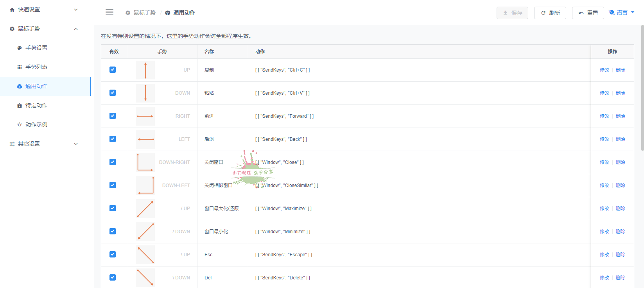Click the RIGHT arrow gesture icon

(x=145, y=116)
